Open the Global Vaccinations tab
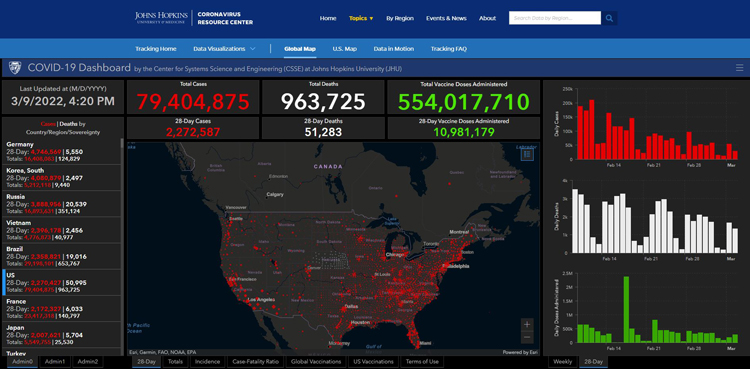 point(316,362)
